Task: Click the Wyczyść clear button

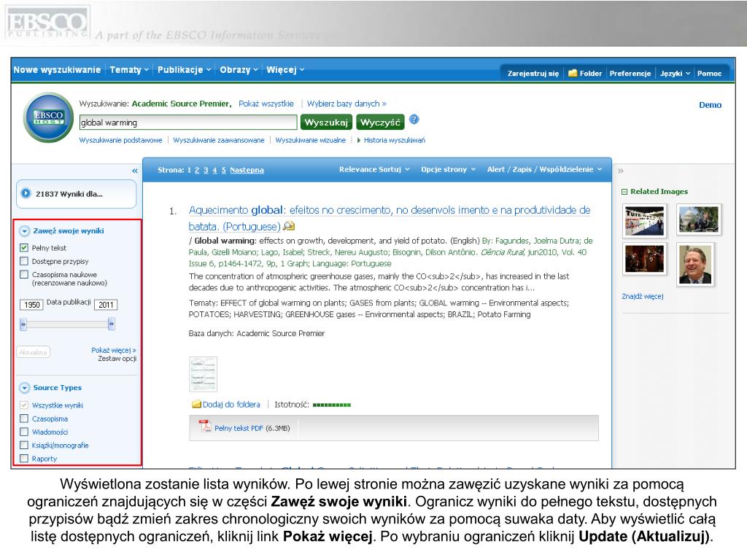Action: click(380, 122)
